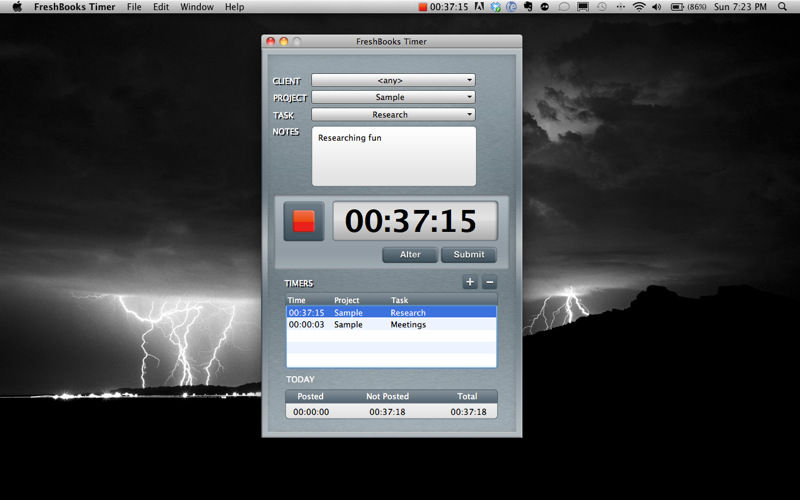
Task: Open the Edit menu
Action: tap(161, 7)
